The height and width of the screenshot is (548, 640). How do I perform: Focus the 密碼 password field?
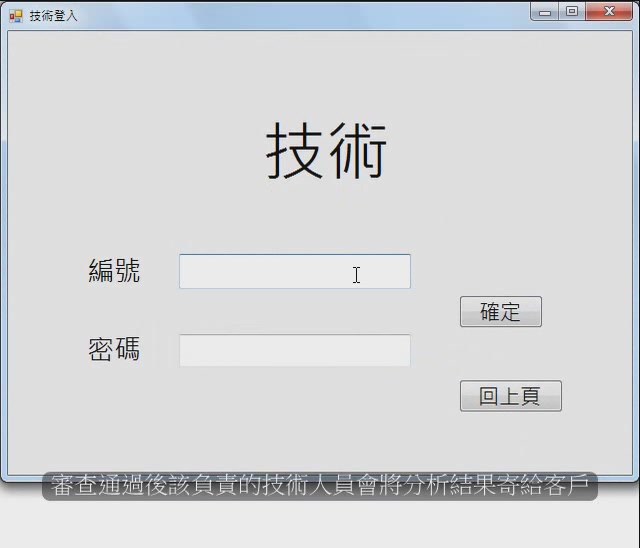pos(294,350)
